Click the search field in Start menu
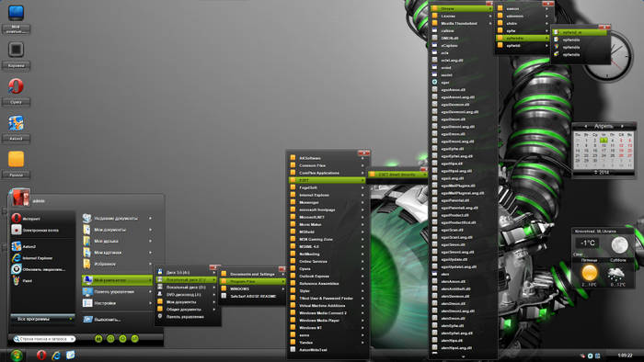Viewport: 644px width, 362px height. pos(44,339)
